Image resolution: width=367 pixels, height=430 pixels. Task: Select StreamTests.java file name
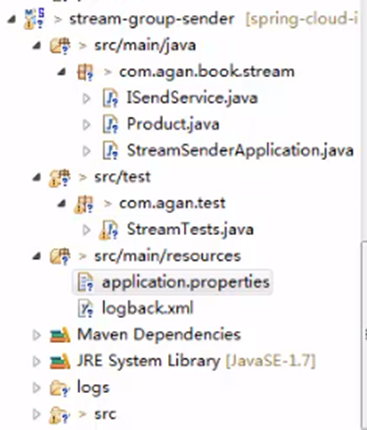click(x=190, y=230)
